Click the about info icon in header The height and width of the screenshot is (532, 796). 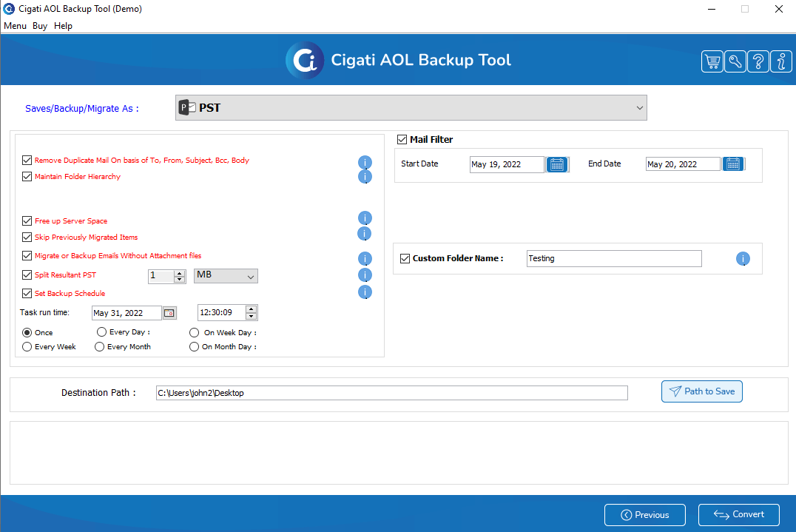(x=780, y=62)
